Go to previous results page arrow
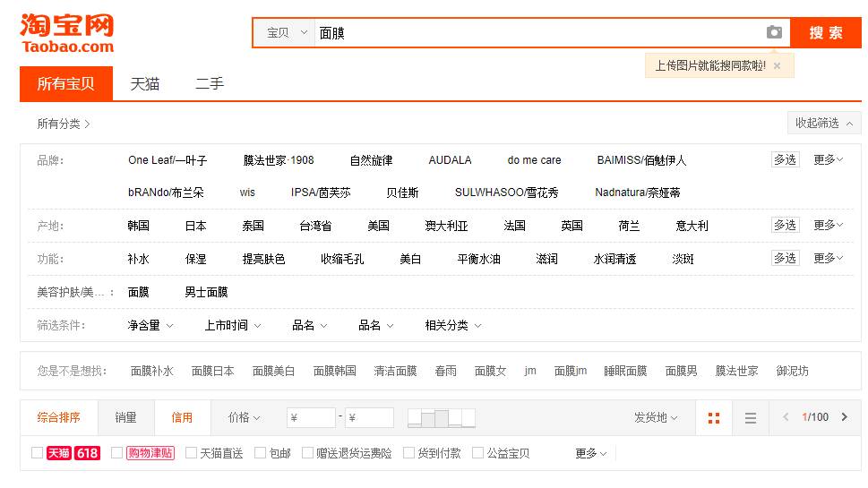Screen dimensions: 868x488 click(785, 416)
